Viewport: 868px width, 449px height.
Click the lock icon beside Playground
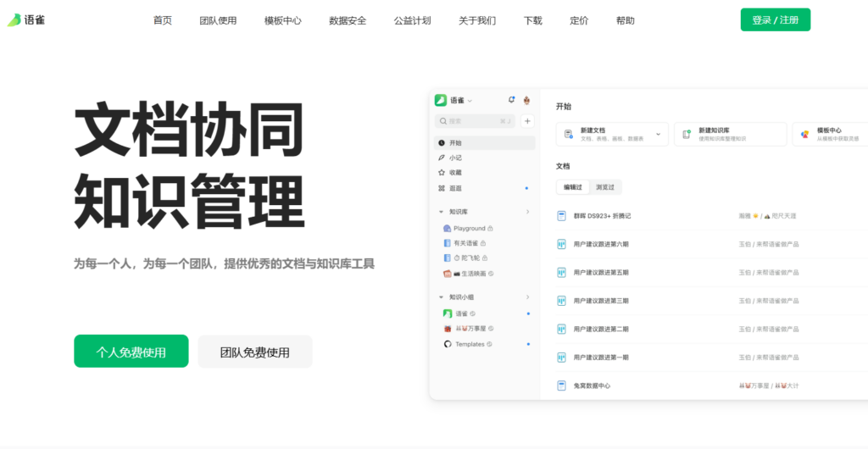(491, 229)
